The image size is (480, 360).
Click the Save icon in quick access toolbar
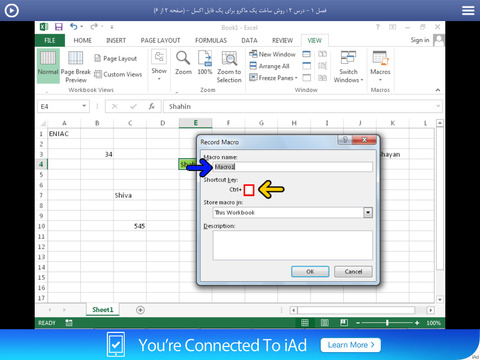point(59,27)
